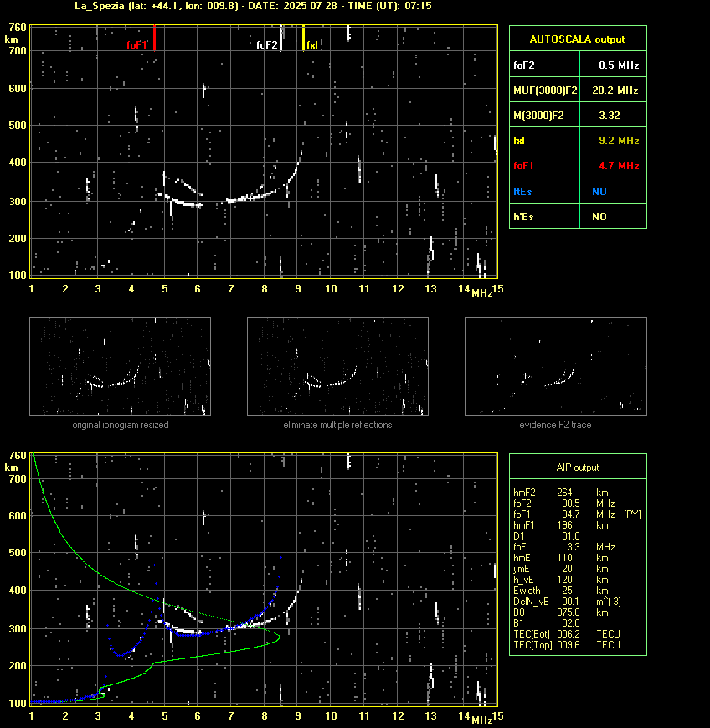Select the hmE 110 km value
710x728 pixels.
pyautogui.click(x=565, y=558)
